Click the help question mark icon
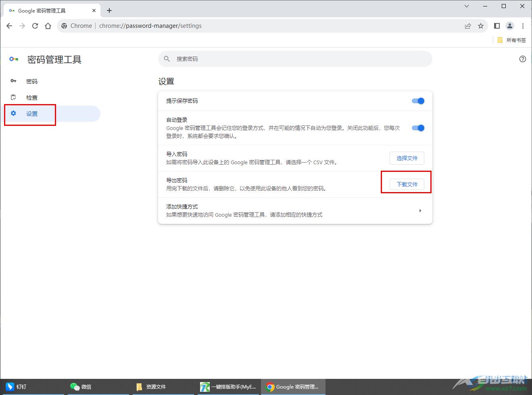 click(523, 59)
